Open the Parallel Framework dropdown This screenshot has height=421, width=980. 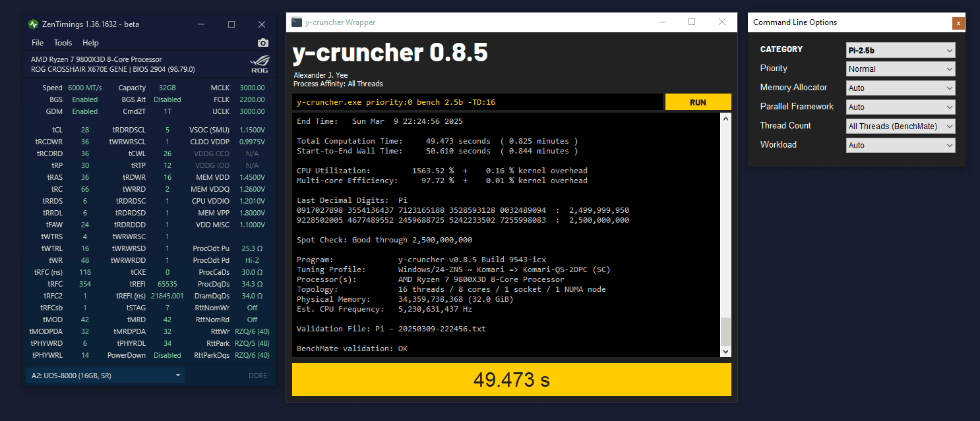901,107
